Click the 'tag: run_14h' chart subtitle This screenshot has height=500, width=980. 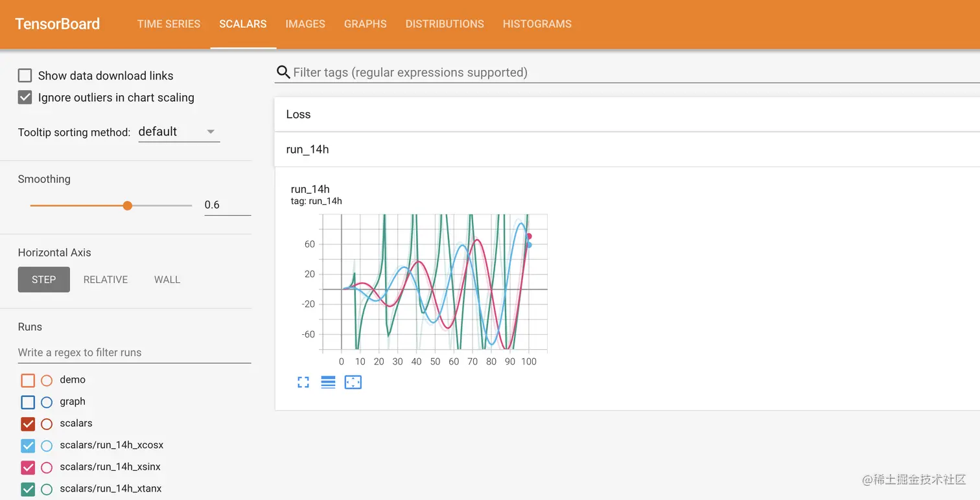pos(316,201)
